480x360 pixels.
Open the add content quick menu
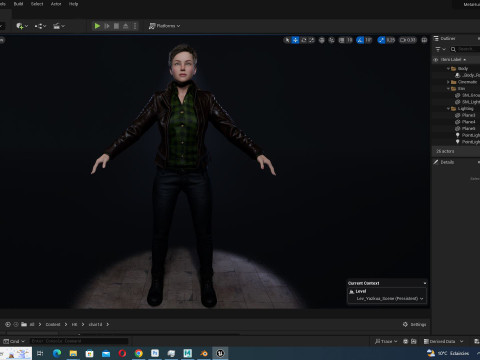[x=22, y=26]
